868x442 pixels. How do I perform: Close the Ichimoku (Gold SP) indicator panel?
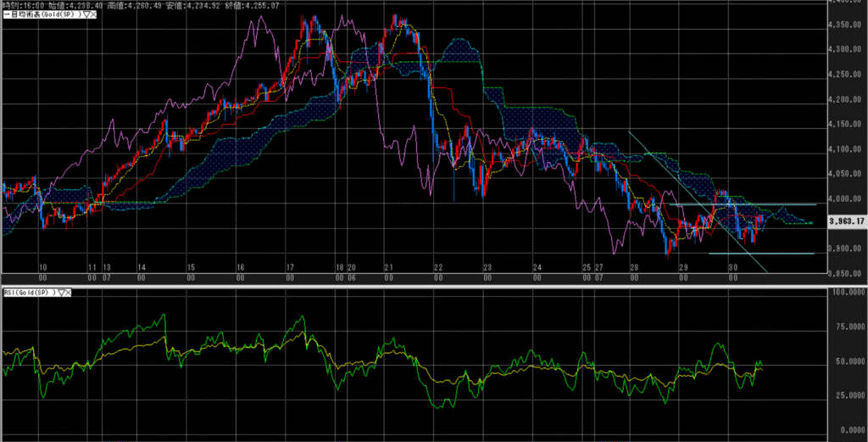point(95,15)
